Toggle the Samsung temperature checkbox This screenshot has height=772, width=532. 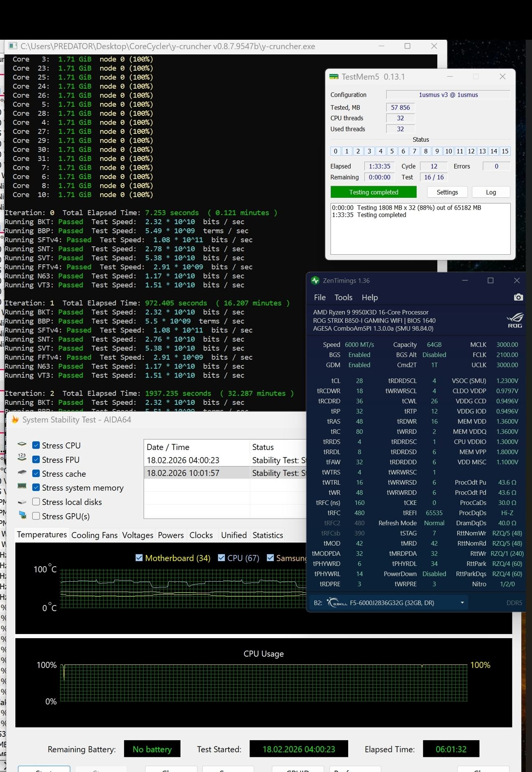click(270, 557)
